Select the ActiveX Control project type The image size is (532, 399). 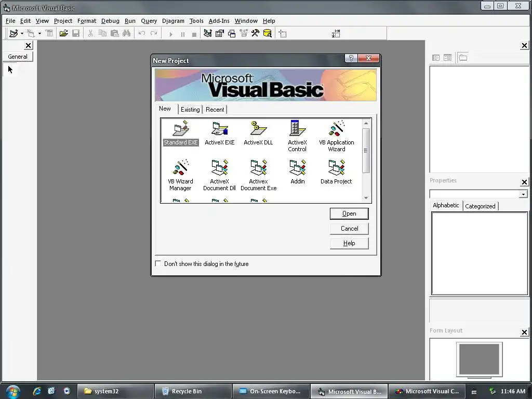click(297, 136)
